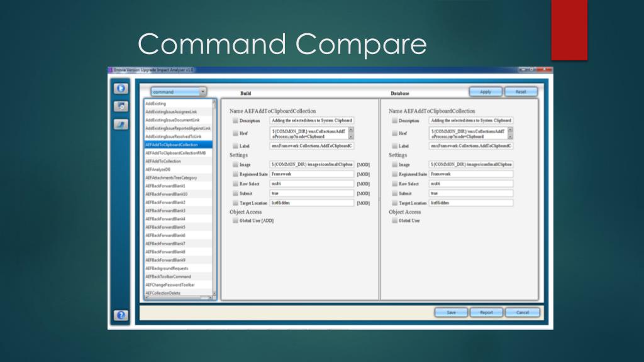Image resolution: width=644 pixels, height=362 pixels.
Task: Select 'AddExisting' in the command list
Action: coord(178,104)
